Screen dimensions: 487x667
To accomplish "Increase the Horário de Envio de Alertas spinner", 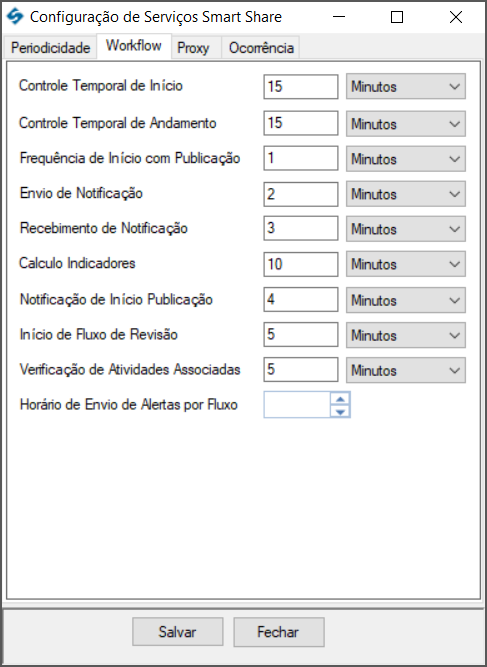I will click(x=340, y=399).
